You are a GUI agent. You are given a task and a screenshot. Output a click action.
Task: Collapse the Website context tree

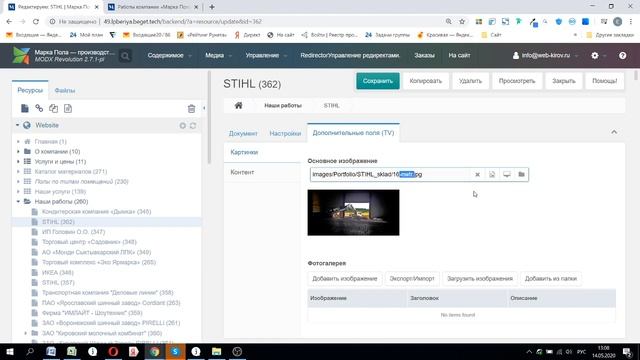tap(17, 125)
